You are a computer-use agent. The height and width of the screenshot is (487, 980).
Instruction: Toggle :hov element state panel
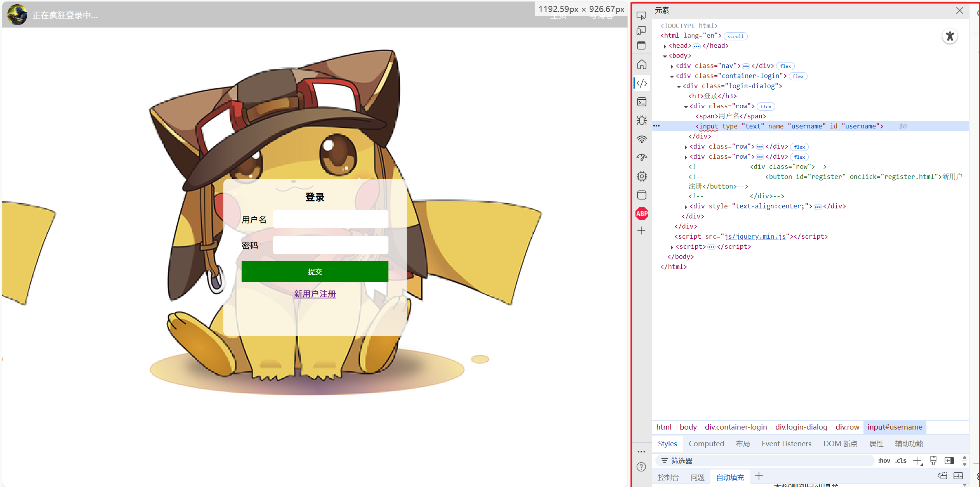(x=884, y=461)
